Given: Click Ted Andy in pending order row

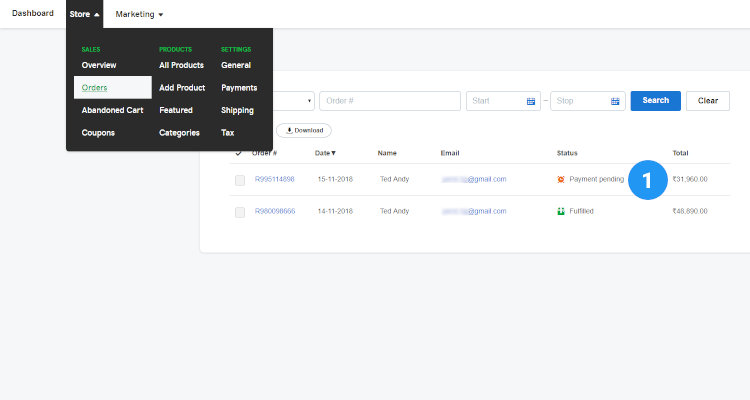Looking at the screenshot, I should 395,179.
